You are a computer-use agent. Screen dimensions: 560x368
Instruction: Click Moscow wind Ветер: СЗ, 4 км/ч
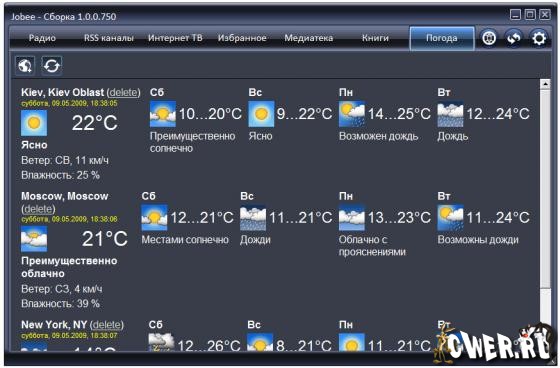click(61, 289)
